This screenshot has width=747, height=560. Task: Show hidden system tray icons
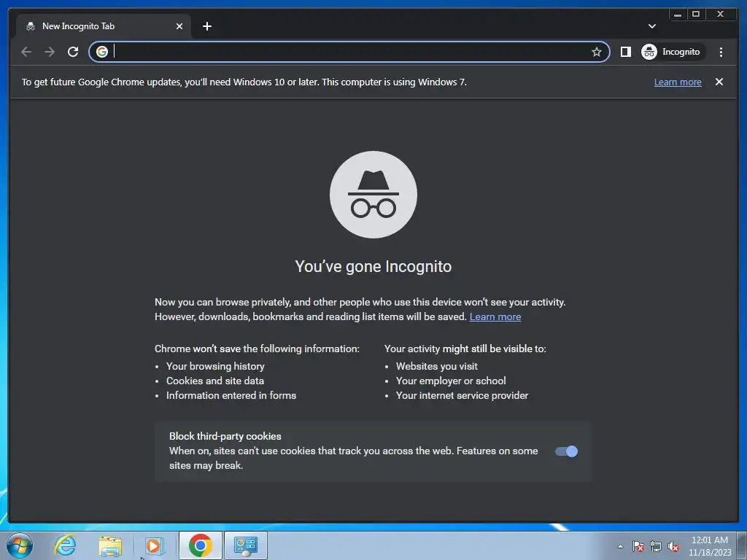point(620,546)
